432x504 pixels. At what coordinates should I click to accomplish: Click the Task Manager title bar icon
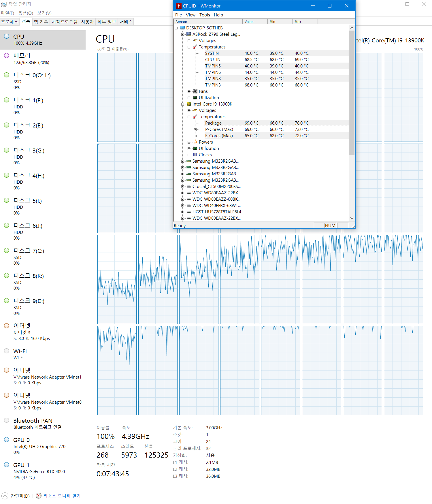coord(4,4)
